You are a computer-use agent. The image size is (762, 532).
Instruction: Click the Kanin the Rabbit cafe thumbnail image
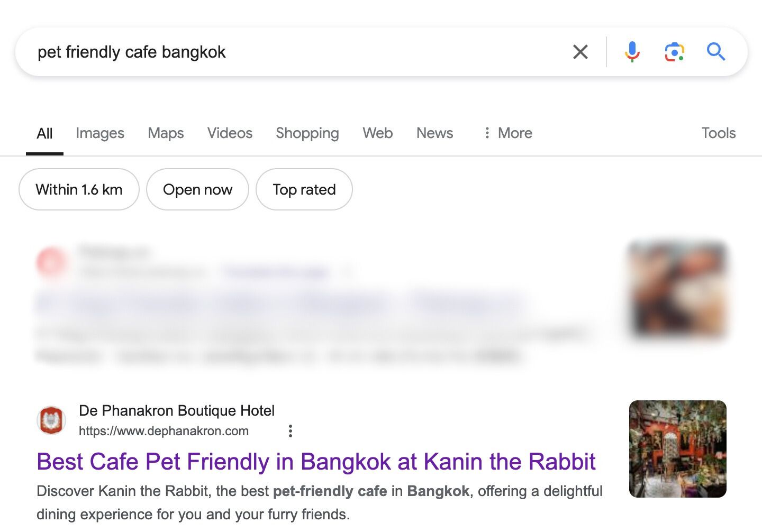coord(677,448)
